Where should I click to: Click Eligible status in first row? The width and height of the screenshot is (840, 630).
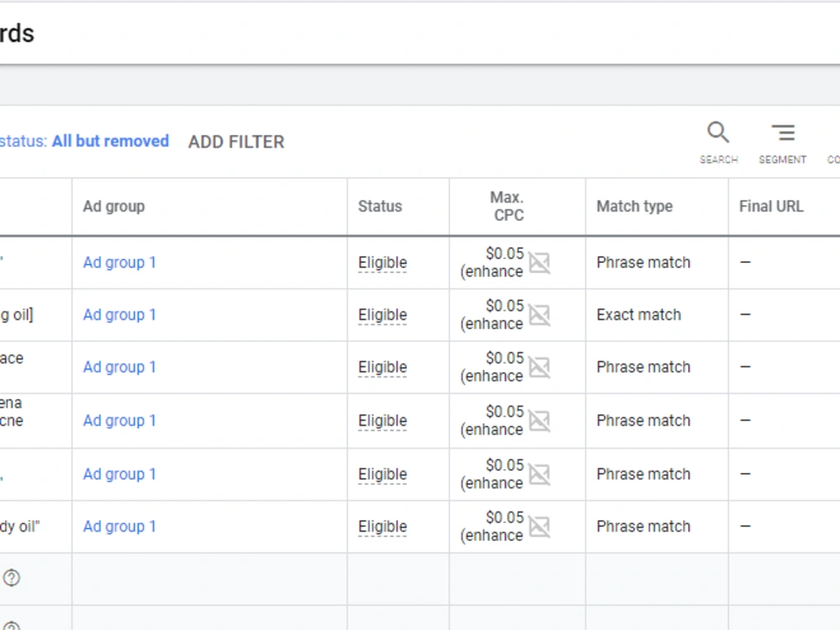point(382,263)
